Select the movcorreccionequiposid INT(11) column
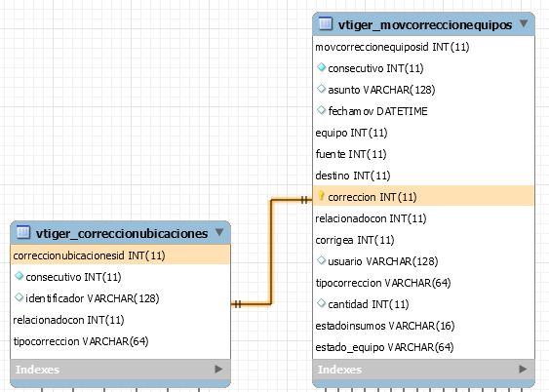 point(423,47)
